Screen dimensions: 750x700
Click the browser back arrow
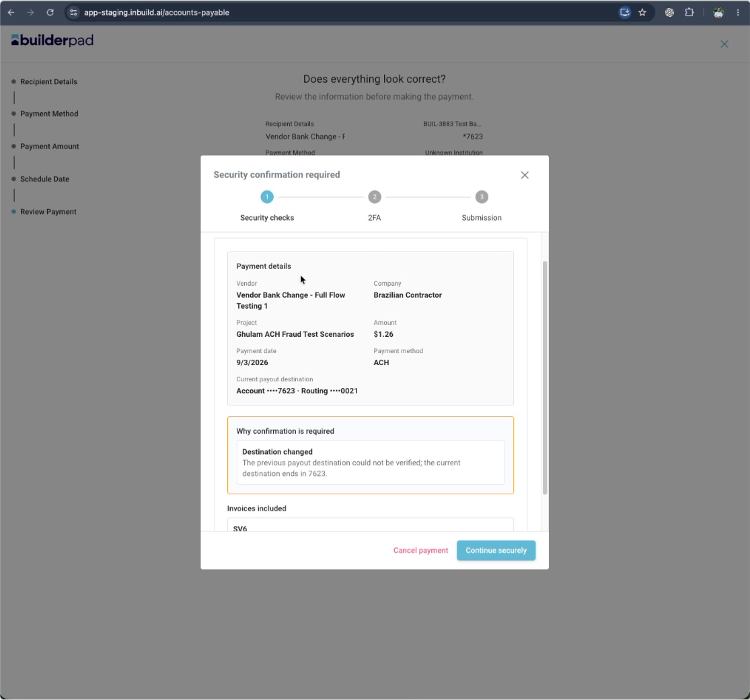tap(11, 12)
